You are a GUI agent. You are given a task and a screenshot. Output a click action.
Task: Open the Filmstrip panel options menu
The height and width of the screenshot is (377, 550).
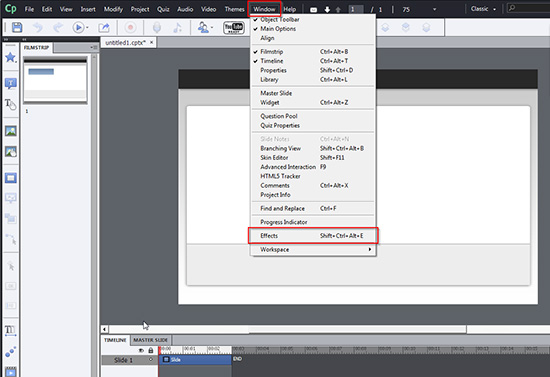pos(94,47)
